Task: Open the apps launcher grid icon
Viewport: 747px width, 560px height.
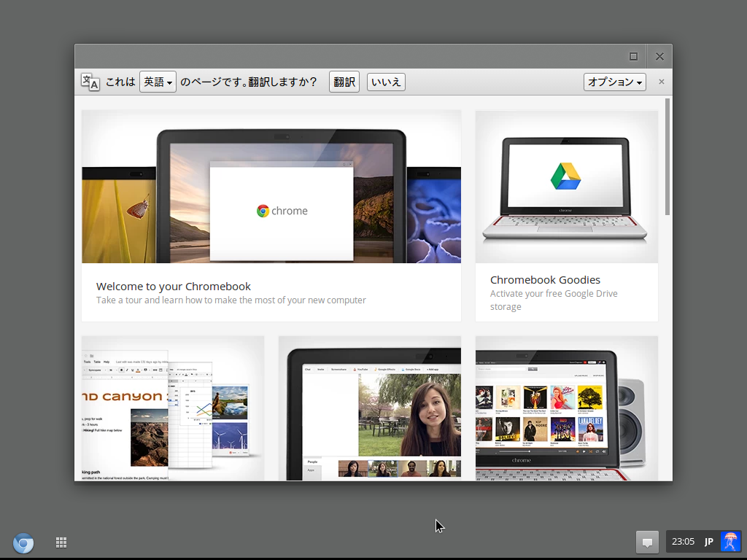Action: point(61,542)
